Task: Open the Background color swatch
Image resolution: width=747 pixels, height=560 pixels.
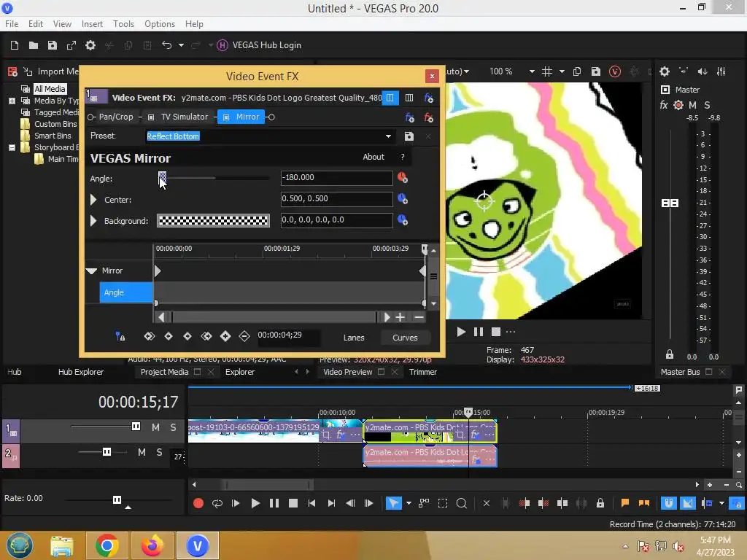Action: (x=213, y=220)
